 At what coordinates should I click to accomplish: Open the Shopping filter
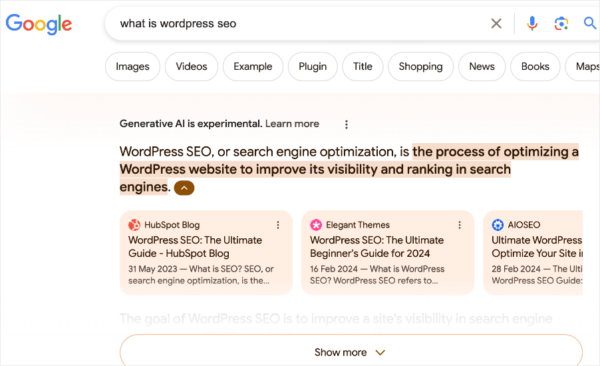pyautogui.click(x=421, y=67)
